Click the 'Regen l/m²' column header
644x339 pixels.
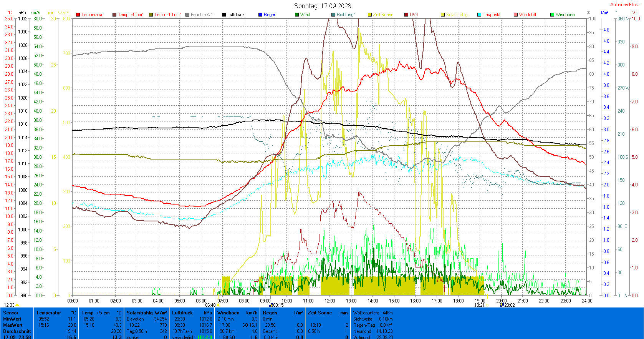[283, 313]
